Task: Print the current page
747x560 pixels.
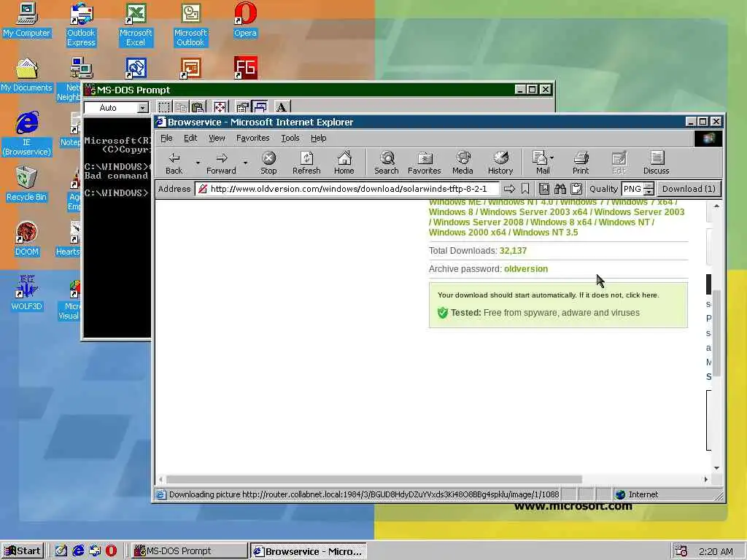Action: pyautogui.click(x=580, y=163)
